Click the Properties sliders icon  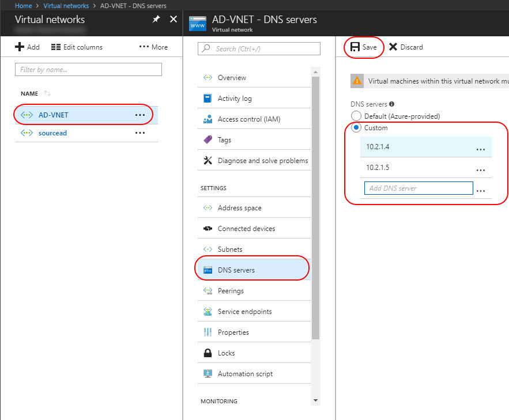208,332
